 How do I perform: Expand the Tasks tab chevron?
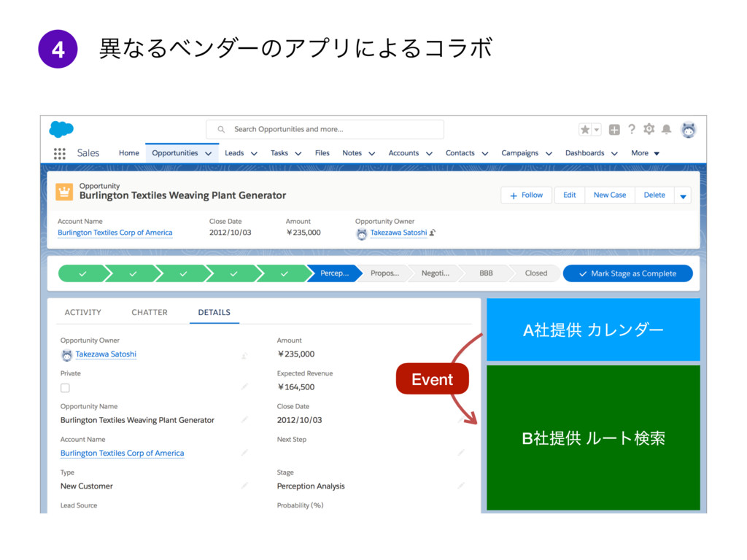click(x=298, y=153)
